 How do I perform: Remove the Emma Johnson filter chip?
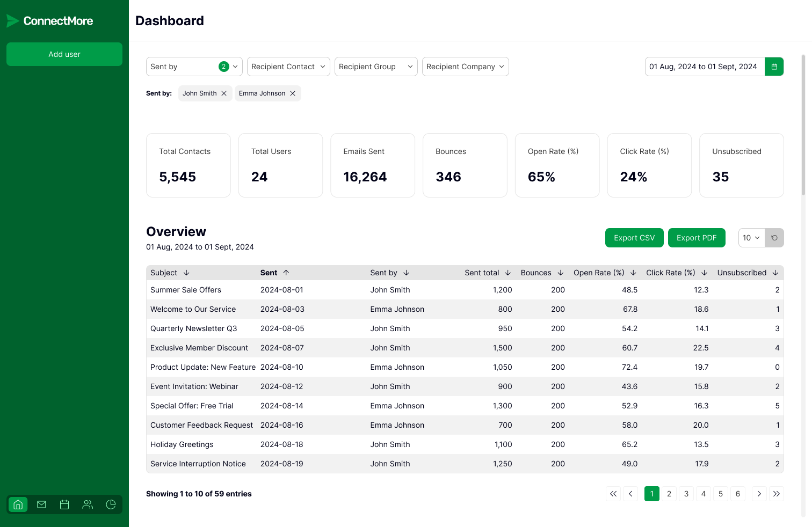(293, 93)
